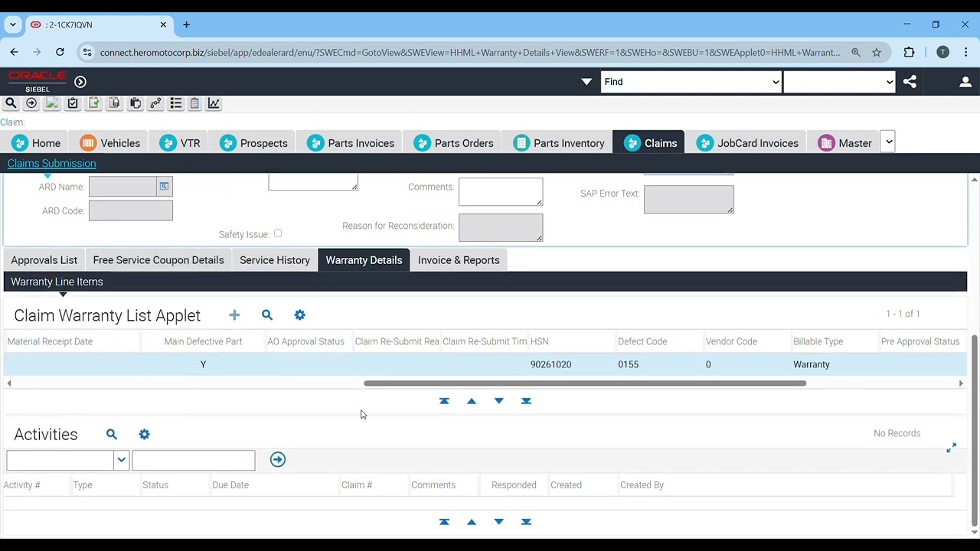The width and height of the screenshot is (980, 551).
Task: Click the circled arrow next to Oracle logo
Action: [80, 82]
